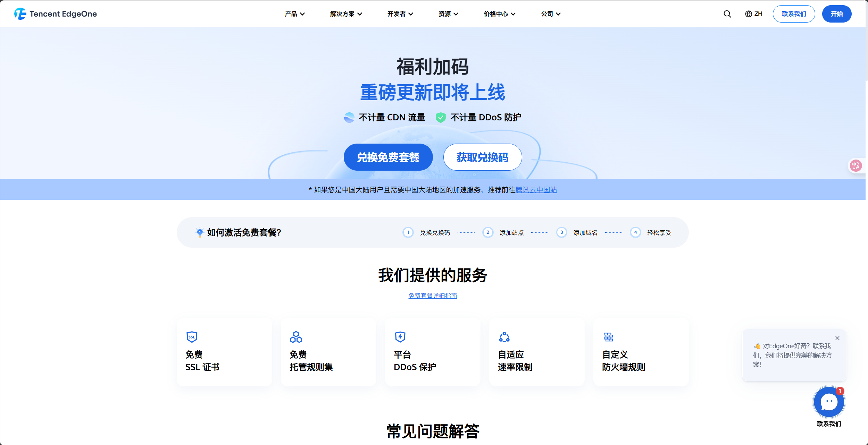This screenshot has height=445, width=868.
Task: Open the 开发者 navigation menu
Action: click(x=400, y=14)
